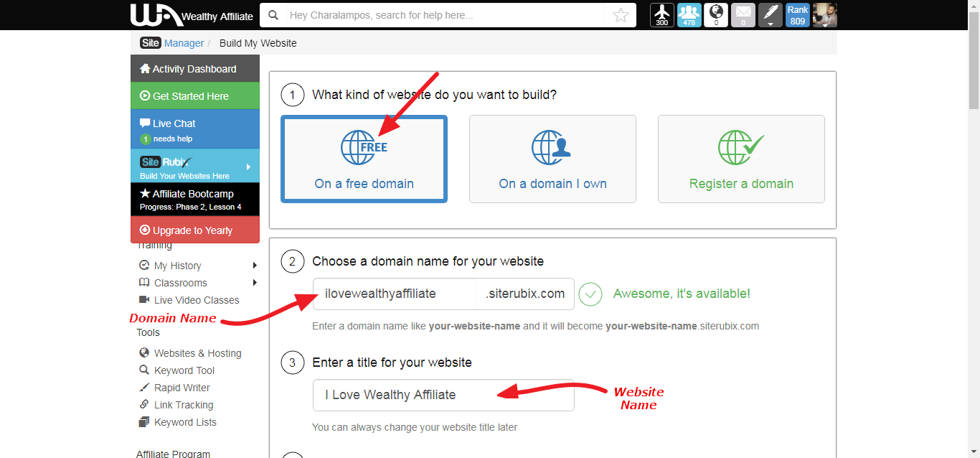The image size is (980, 458).
Task: Click the Wealthy Affiliate logo
Action: click(192, 15)
